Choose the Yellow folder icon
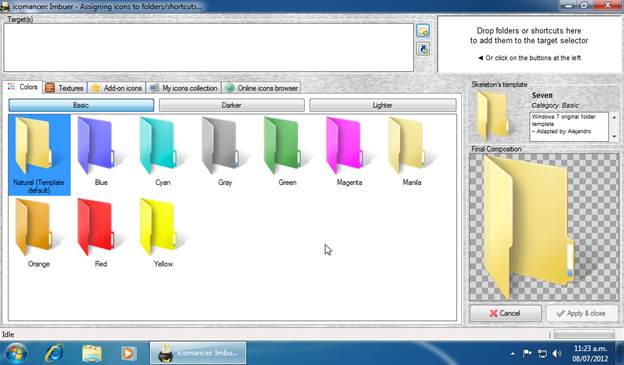The height and width of the screenshot is (365, 624). pyautogui.click(x=163, y=233)
